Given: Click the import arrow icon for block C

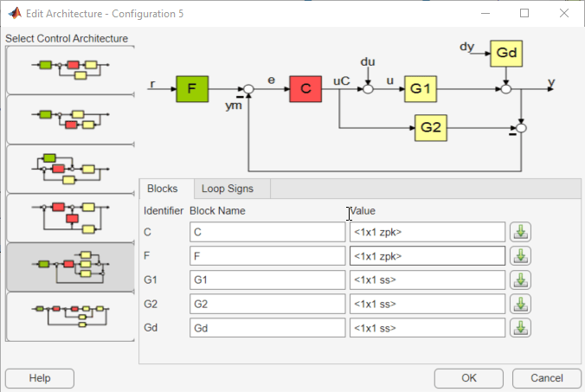Looking at the screenshot, I should tap(520, 232).
